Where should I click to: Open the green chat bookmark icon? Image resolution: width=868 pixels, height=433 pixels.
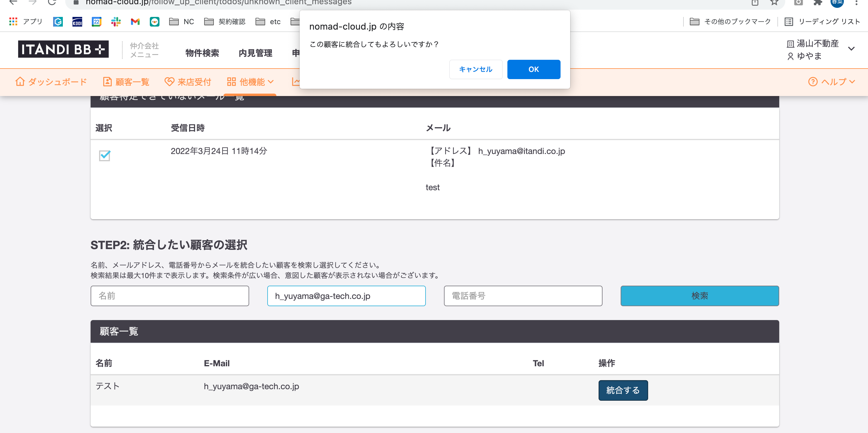pos(154,21)
